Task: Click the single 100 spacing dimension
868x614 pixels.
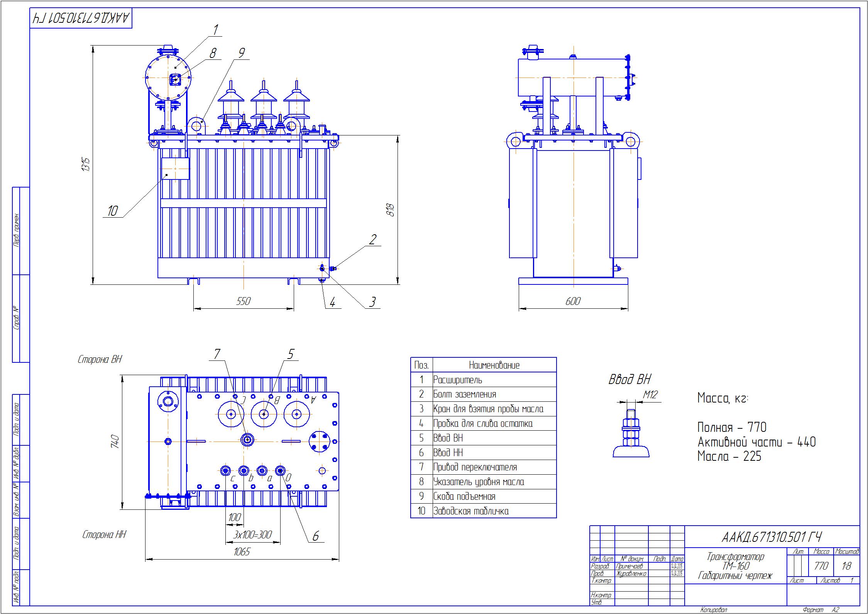Action: click(x=234, y=518)
